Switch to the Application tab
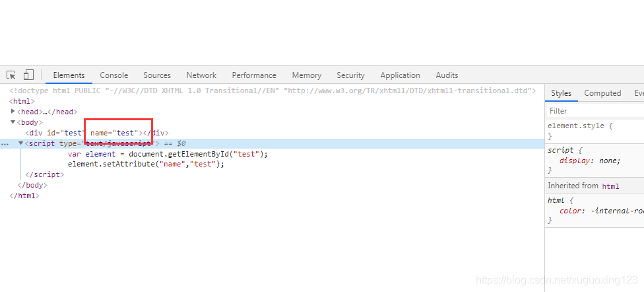 (400, 75)
